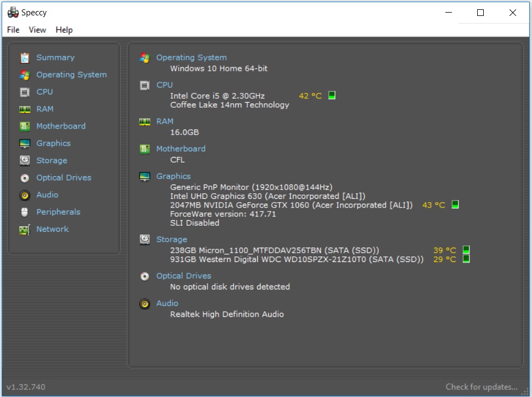Image resolution: width=532 pixels, height=397 pixels.
Task: Open the Graphics section heading in main panel
Action: tap(173, 176)
